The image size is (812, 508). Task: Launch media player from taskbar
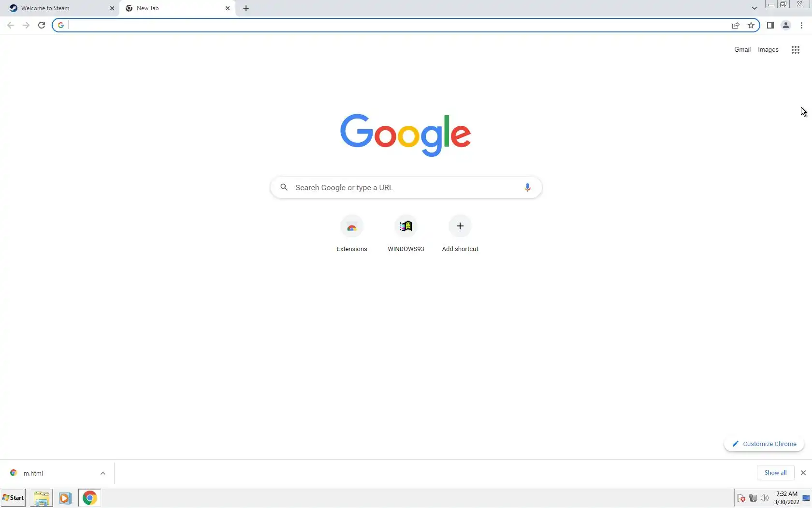coord(65,498)
